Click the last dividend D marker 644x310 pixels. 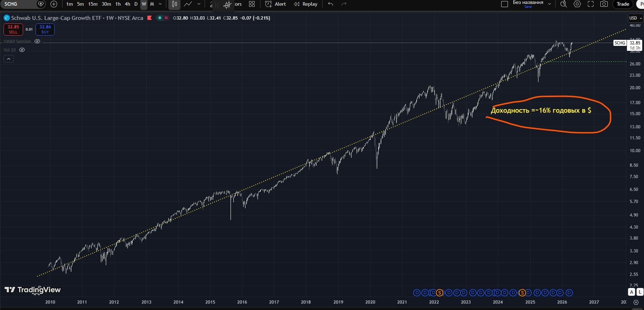tap(569, 293)
